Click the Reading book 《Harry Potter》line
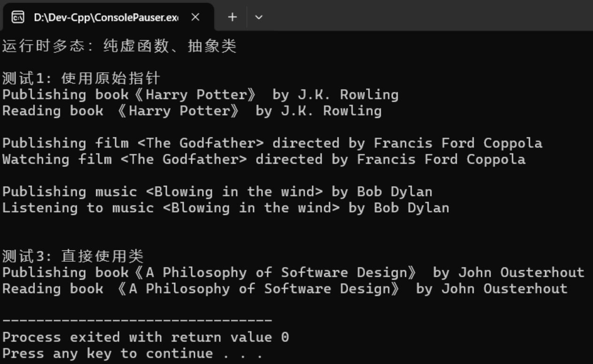Screen dimensions: 593x364 click(x=192, y=111)
